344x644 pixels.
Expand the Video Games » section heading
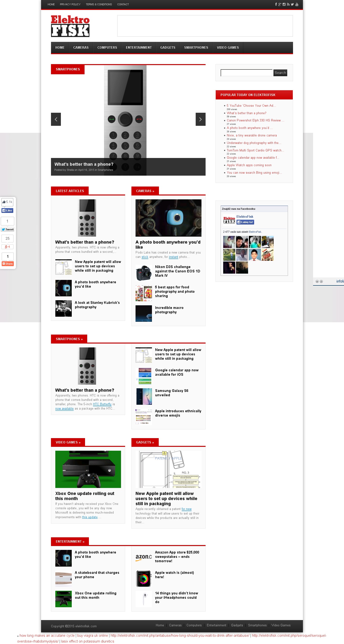pyautogui.click(x=68, y=442)
